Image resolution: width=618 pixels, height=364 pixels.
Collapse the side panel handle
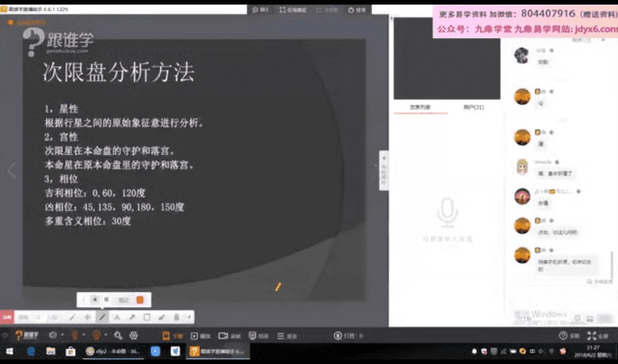384,170
